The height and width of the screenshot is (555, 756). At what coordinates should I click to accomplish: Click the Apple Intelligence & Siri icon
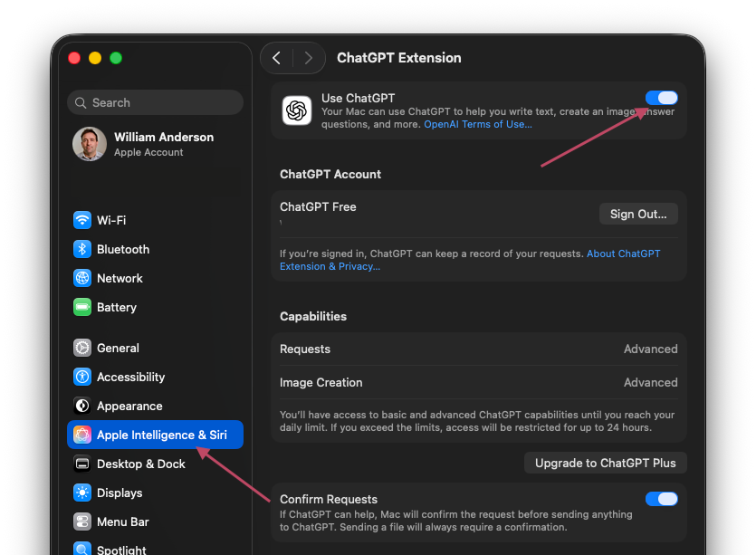[x=82, y=435]
